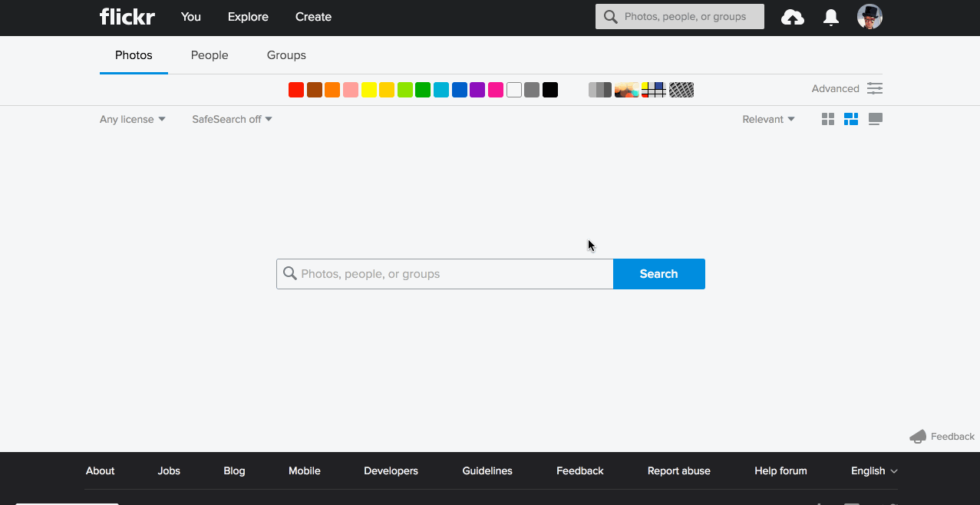Click the Advanced filter sliders icon
The image size is (980, 505).
875,88
